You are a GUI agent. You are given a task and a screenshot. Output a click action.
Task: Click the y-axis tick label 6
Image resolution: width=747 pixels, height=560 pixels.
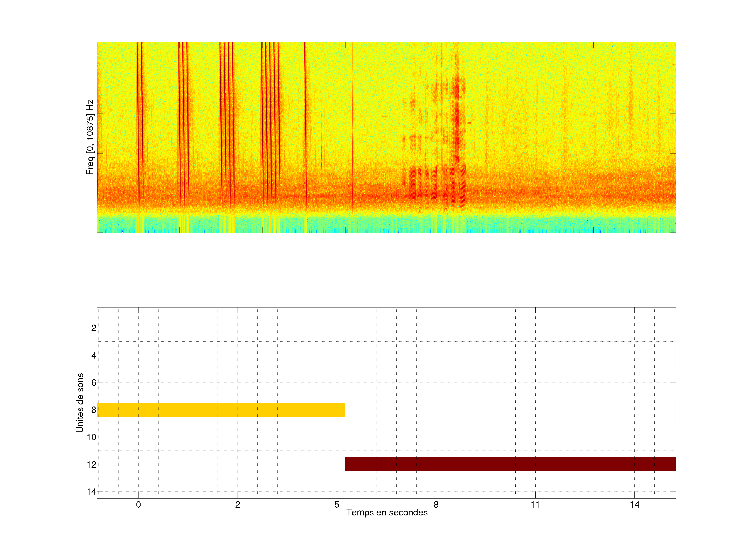94,382
